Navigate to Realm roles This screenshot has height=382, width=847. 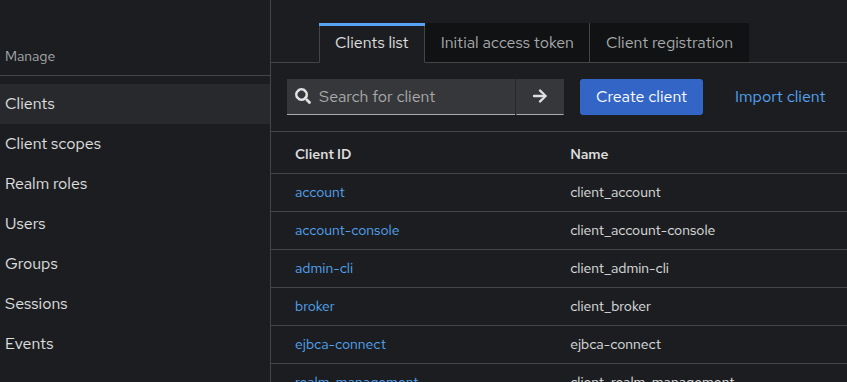coord(135,184)
